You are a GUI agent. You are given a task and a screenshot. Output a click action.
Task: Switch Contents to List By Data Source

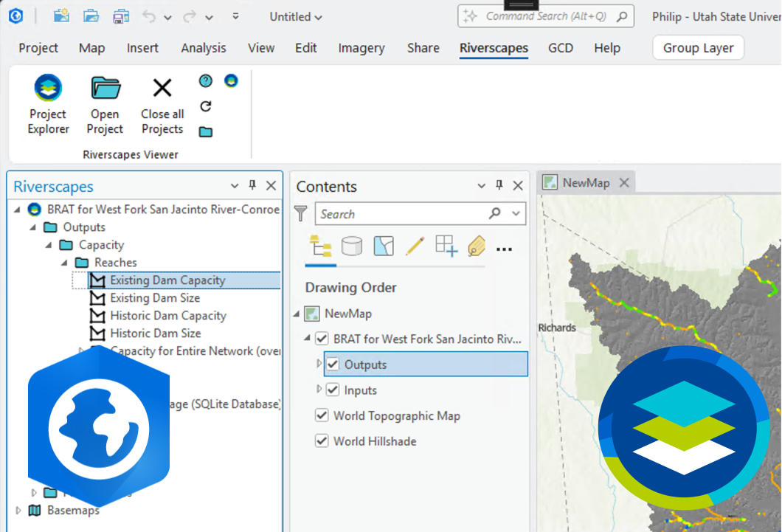[352, 246]
